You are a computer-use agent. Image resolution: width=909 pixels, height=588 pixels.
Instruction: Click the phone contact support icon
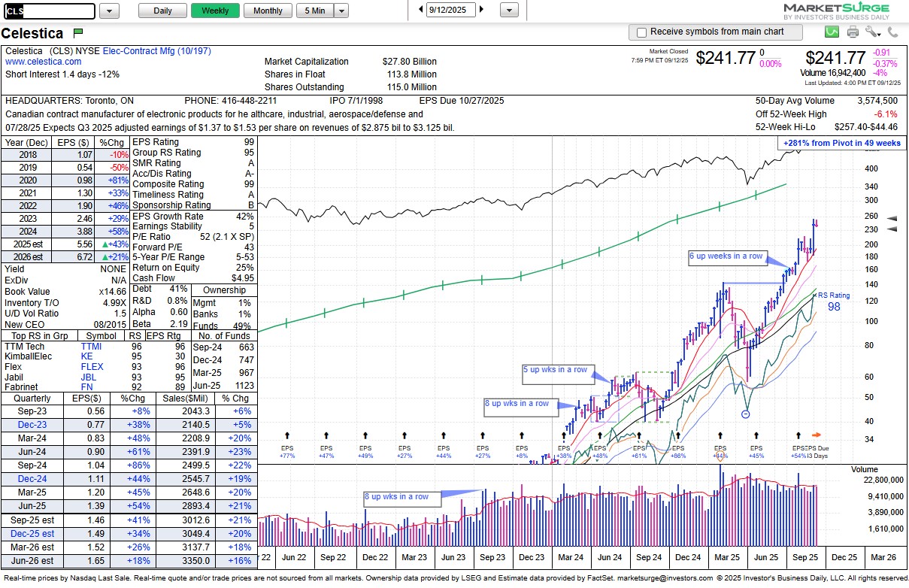tap(892, 32)
